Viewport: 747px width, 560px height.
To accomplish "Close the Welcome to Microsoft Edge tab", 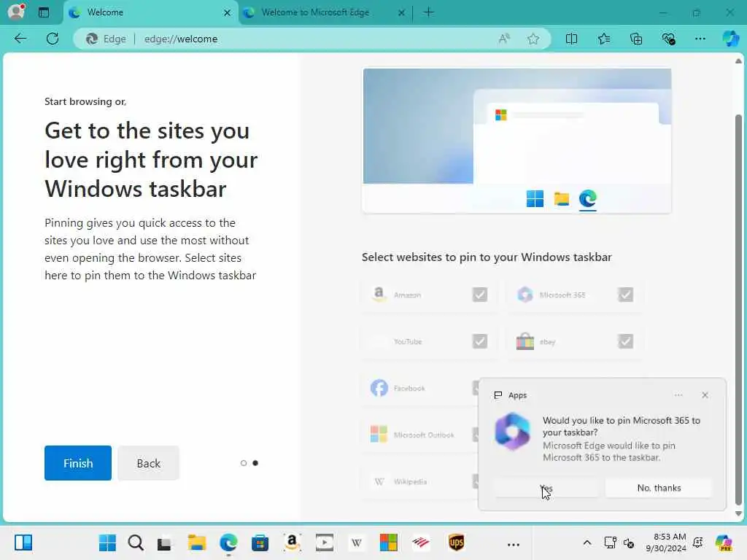I will (401, 13).
